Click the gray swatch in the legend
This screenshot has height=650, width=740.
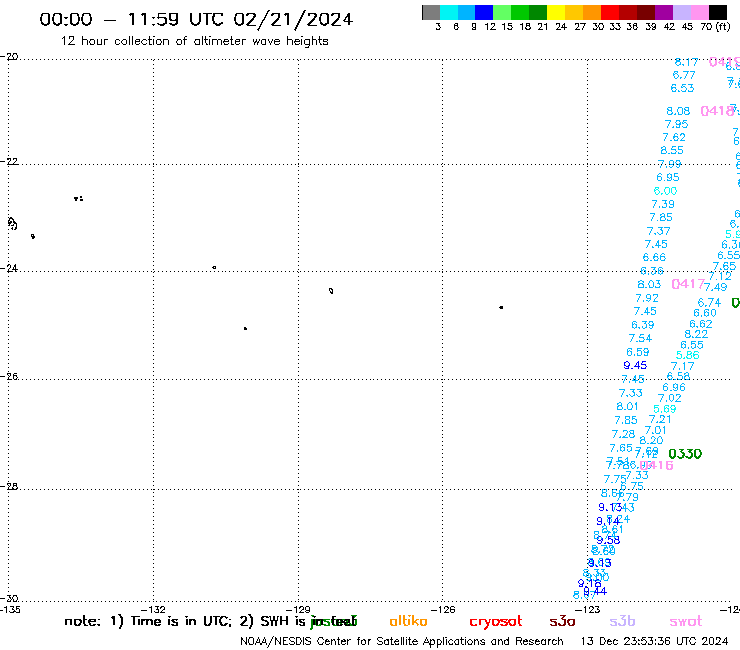[431, 12]
